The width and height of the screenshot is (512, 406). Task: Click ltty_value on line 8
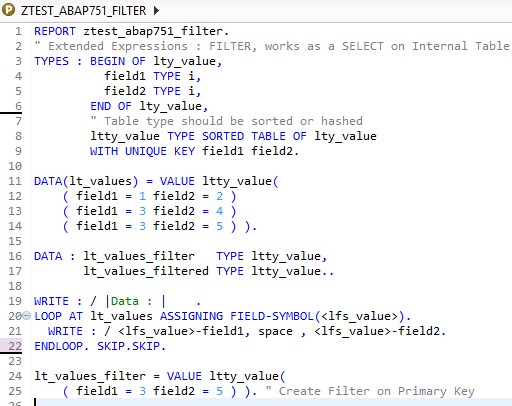point(125,136)
